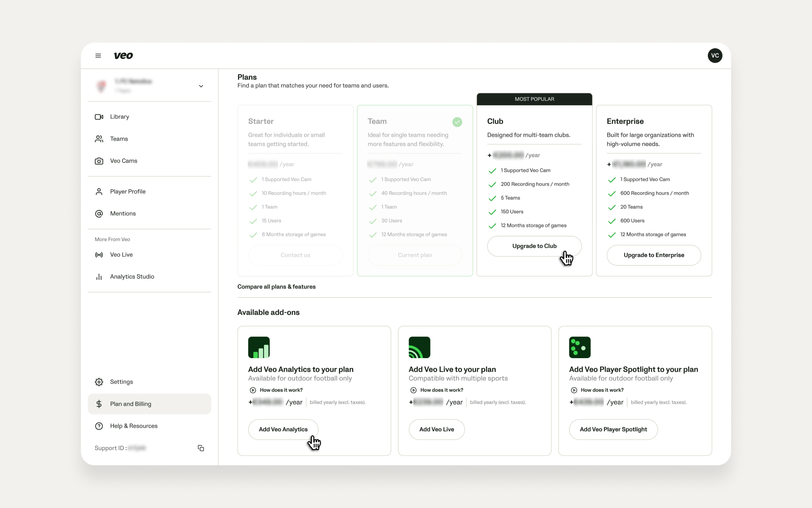This screenshot has width=812, height=508.
Task: Click the Team plan green checkmark badge
Action: (x=457, y=122)
